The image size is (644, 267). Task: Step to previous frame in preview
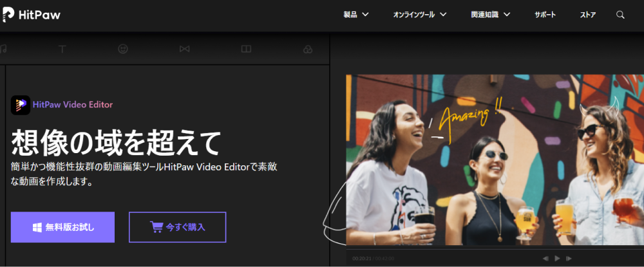pyautogui.click(x=545, y=259)
